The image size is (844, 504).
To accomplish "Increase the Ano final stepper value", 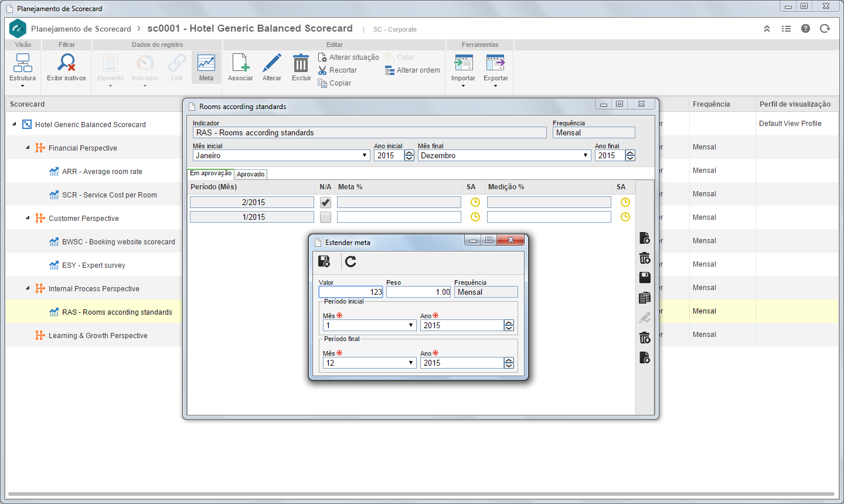I will coord(630,152).
